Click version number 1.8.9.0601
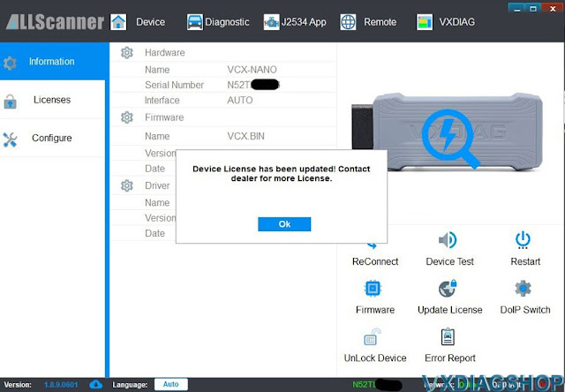Screen dimensions: 565x392 (x=61, y=385)
